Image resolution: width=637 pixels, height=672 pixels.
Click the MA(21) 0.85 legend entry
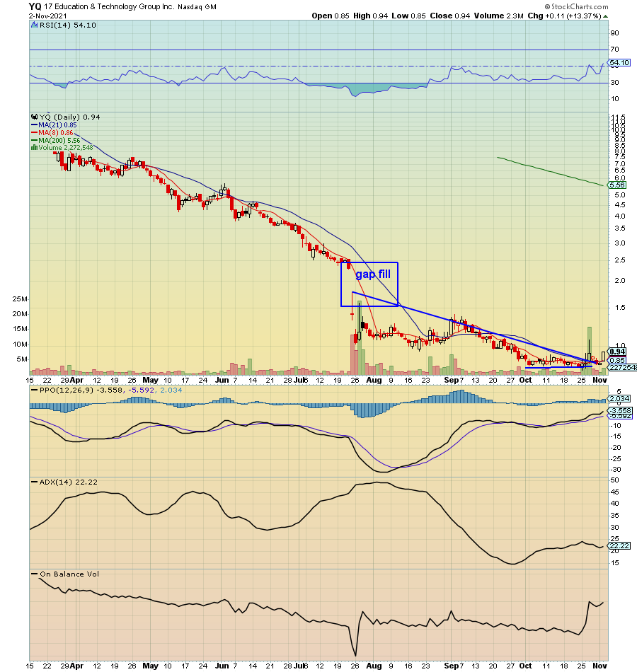(54, 124)
